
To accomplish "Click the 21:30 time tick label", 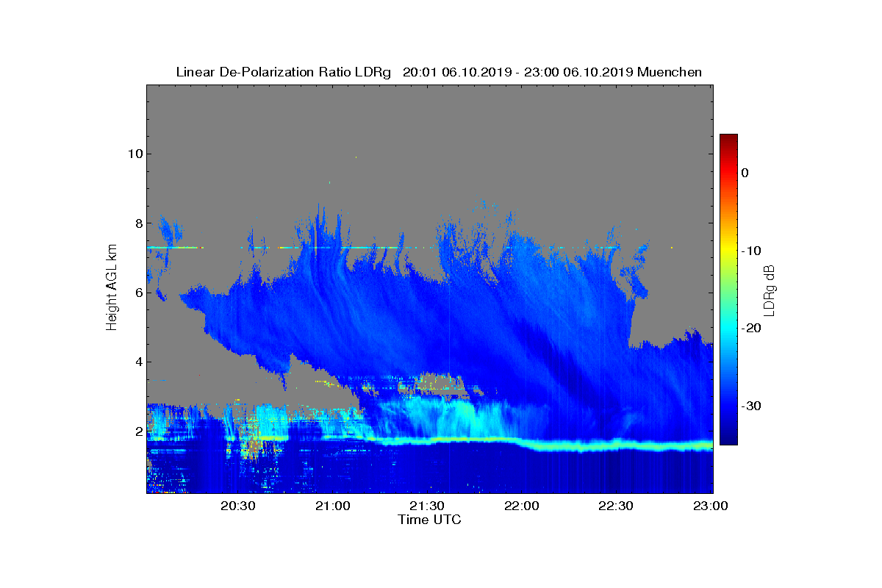I will coord(427,506).
